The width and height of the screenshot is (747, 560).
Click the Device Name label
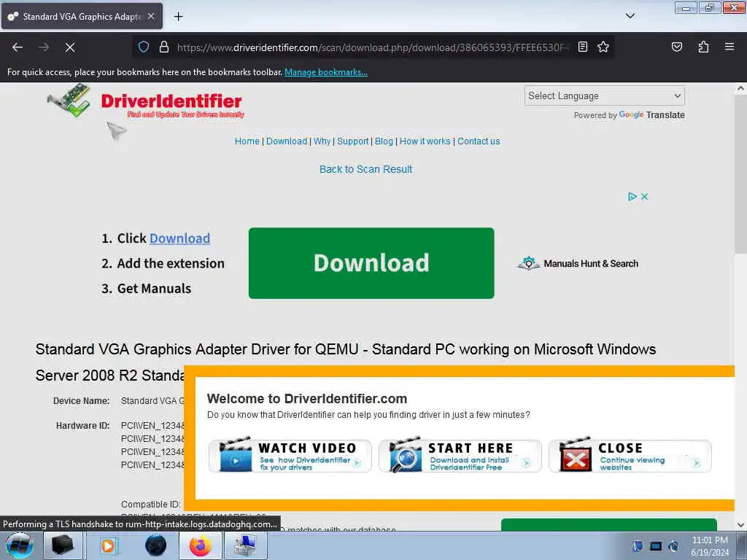click(82, 401)
